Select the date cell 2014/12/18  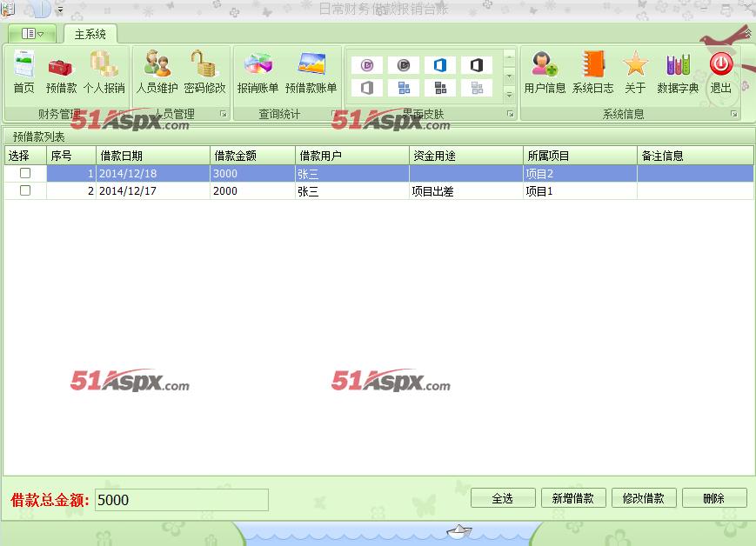pyautogui.click(x=153, y=174)
